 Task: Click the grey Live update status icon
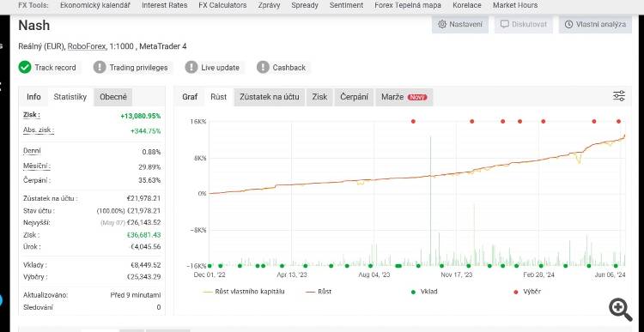coord(191,67)
